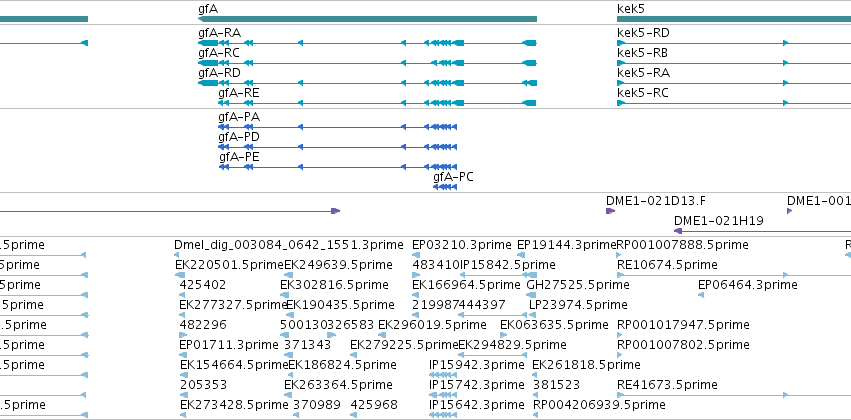Viewport: 851px width, 420px height.
Task: Click IP15742.3prime
Action: pyautogui.click(x=477, y=385)
